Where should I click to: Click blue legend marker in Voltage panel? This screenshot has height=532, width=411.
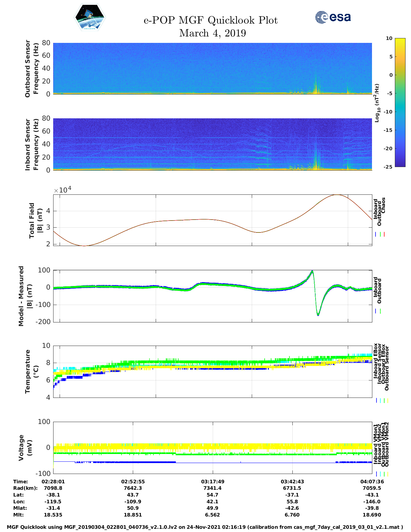coord(377,474)
